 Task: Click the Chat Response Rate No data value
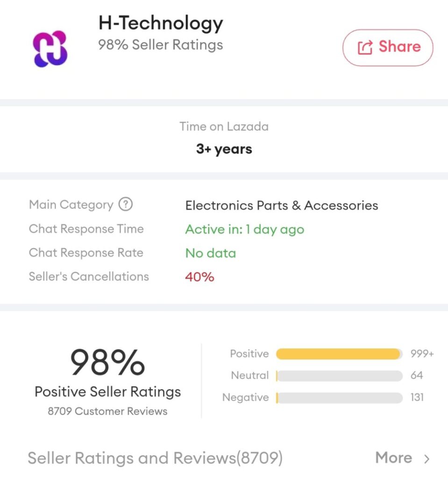pyautogui.click(x=211, y=253)
